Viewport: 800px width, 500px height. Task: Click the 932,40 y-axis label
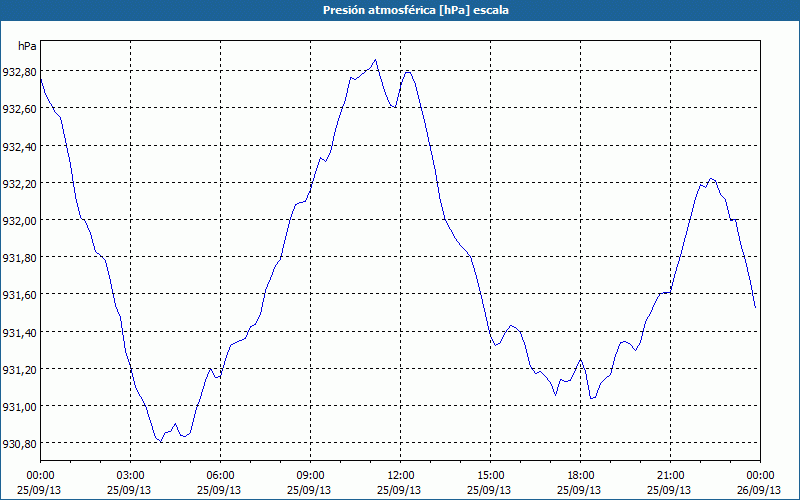[20, 147]
